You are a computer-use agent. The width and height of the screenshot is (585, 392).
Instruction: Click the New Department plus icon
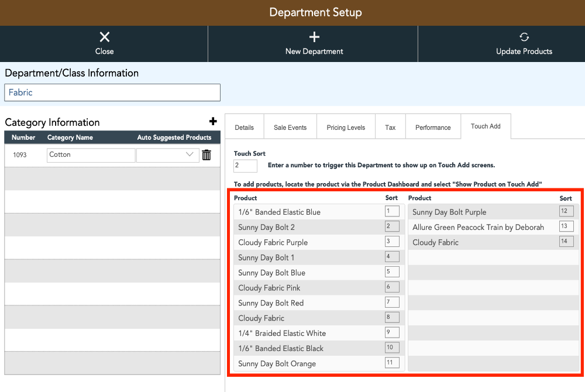click(x=314, y=37)
